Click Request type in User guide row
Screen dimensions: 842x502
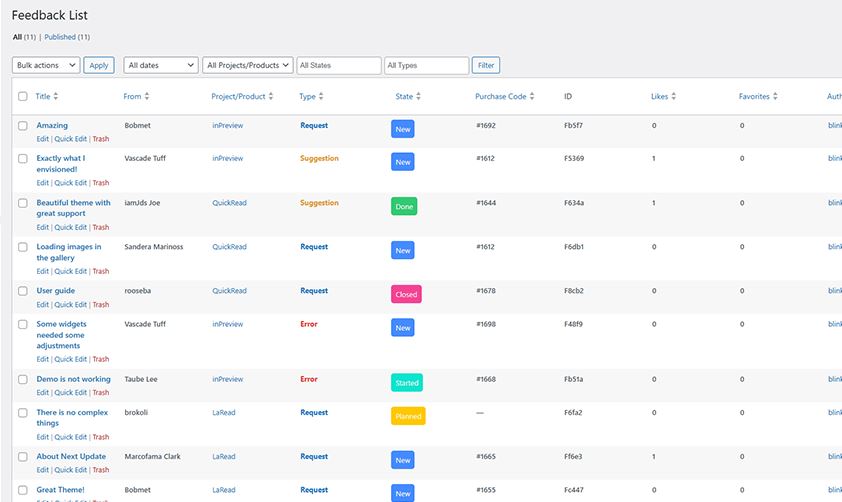click(x=314, y=291)
